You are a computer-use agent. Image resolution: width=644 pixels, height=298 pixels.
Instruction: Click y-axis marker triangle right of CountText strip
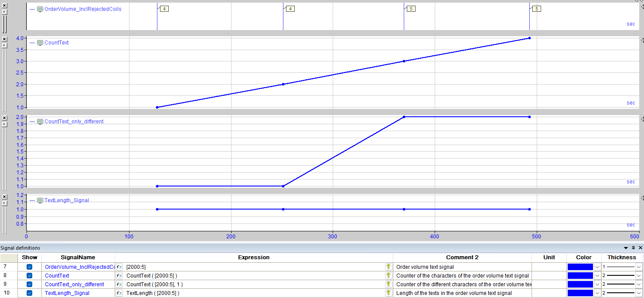pos(642,40)
